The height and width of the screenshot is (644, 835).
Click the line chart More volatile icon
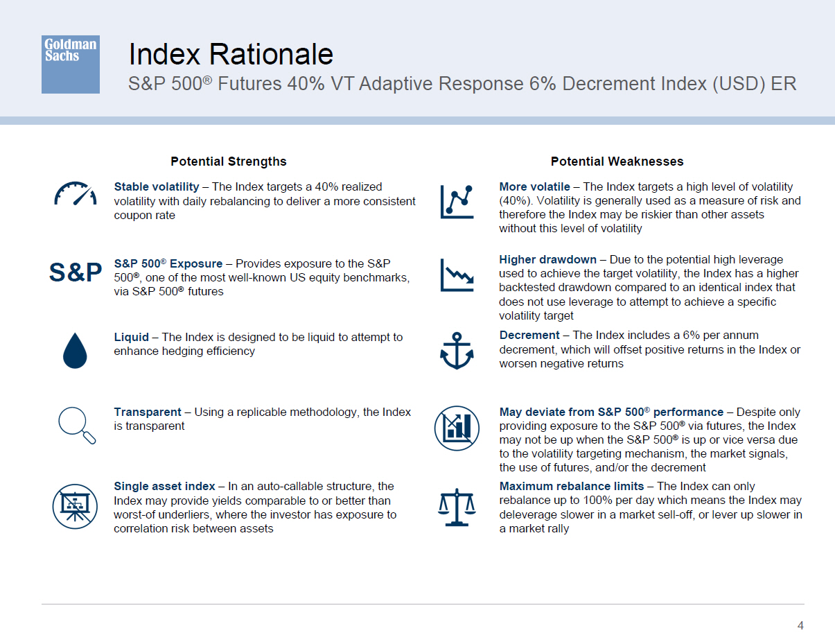457,202
